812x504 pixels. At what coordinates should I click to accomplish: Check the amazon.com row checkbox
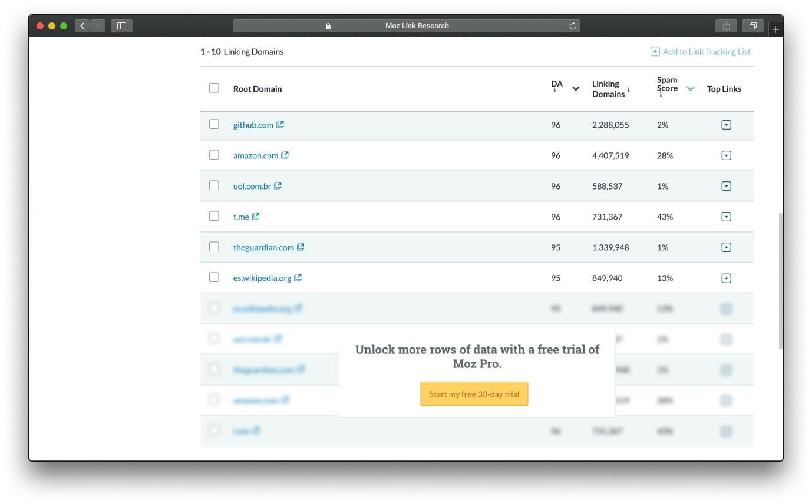pyautogui.click(x=214, y=155)
